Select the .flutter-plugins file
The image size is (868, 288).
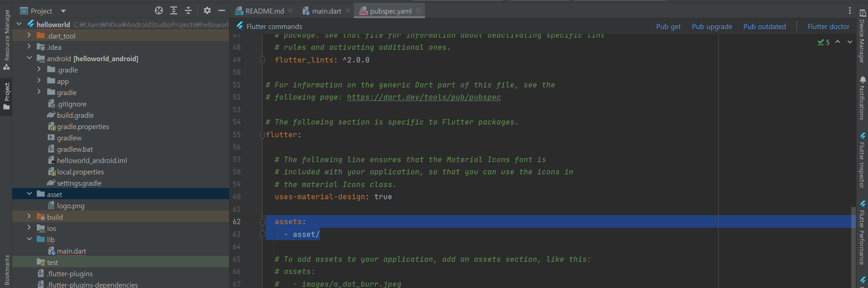pos(70,274)
